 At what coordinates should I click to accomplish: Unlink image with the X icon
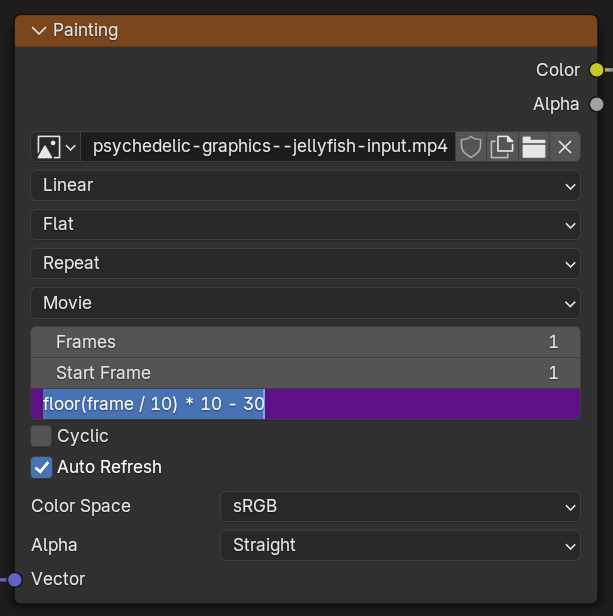pos(565,147)
